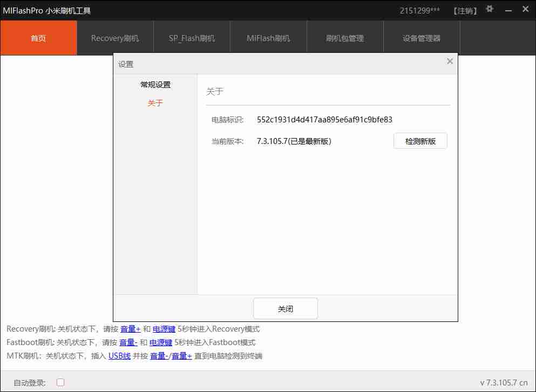Click the 关闭 button in settings dialog
The height and width of the screenshot is (392, 536).
[286, 308]
